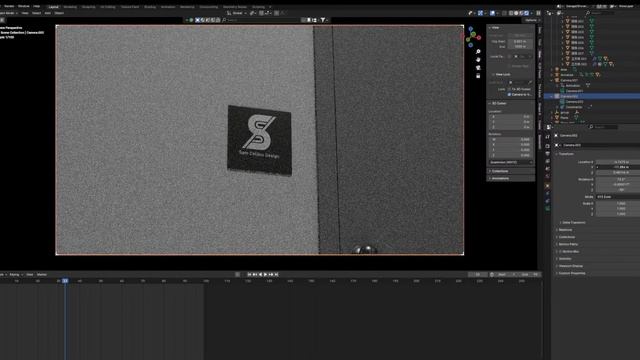Switch to the Shading workspace tab
The height and width of the screenshot is (360, 640).
click(x=150, y=7)
